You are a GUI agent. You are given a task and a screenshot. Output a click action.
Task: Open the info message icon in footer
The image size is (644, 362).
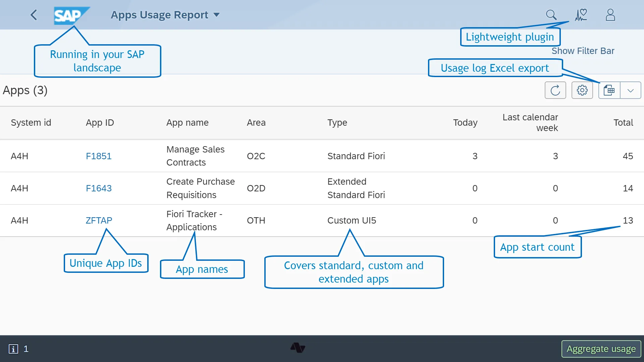[13, 349]
